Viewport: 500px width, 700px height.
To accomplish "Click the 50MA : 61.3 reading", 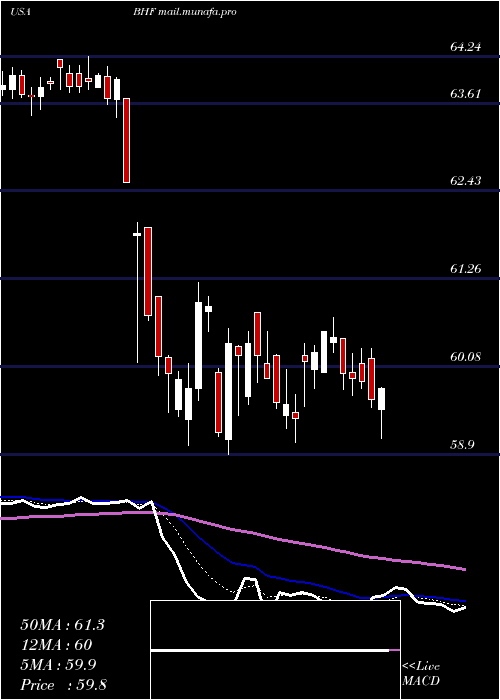I will pyautogui.click(x=62, y=625).
